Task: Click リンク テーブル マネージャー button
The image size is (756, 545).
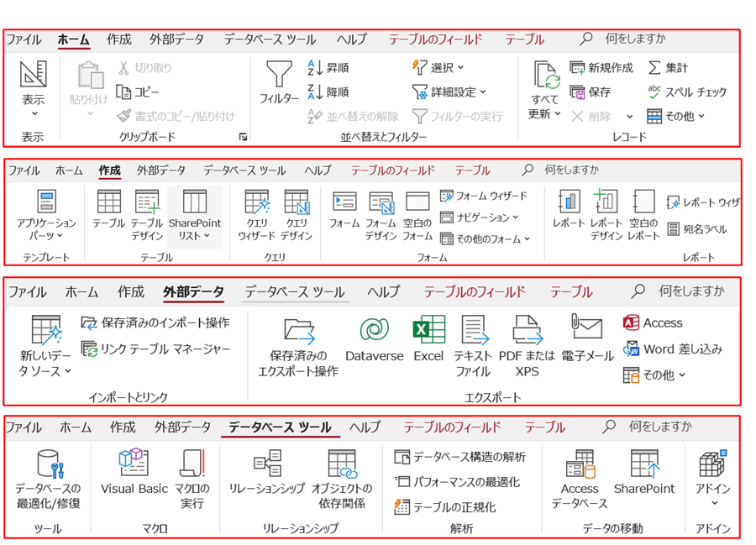Action: (156, 348)
